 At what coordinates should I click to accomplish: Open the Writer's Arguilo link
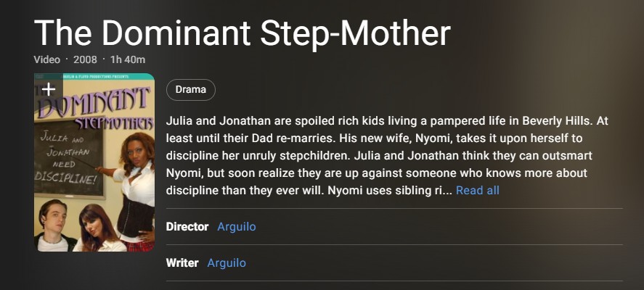[x=226, y=262]
